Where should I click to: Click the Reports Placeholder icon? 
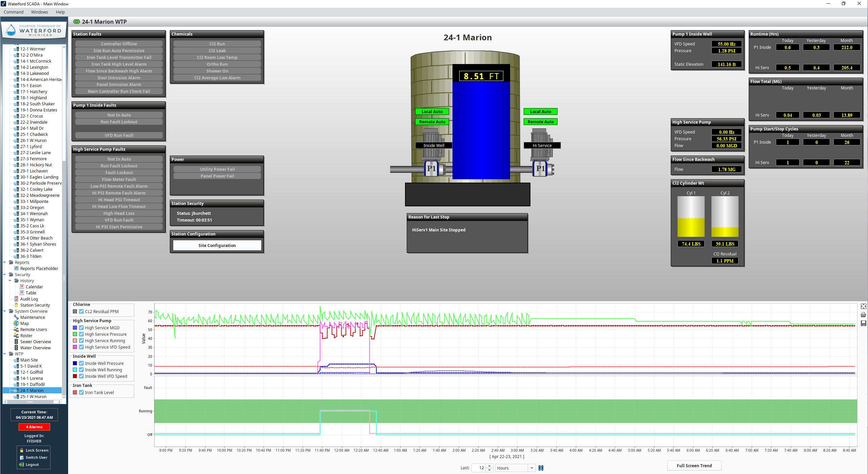pos(16,268)
